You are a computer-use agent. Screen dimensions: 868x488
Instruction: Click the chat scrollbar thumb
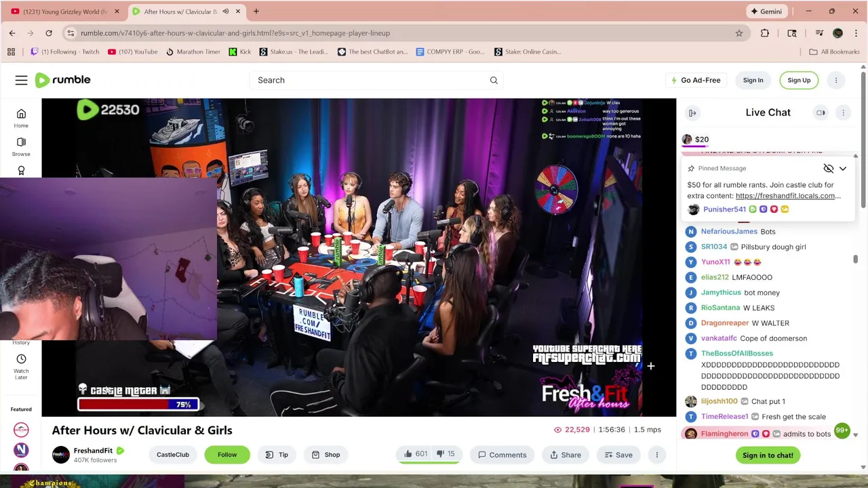pyautogui.click(x=855, y=260)
